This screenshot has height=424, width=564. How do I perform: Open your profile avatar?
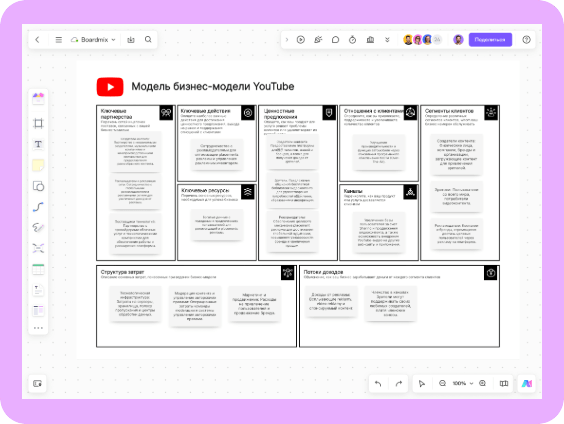(458, 40)
